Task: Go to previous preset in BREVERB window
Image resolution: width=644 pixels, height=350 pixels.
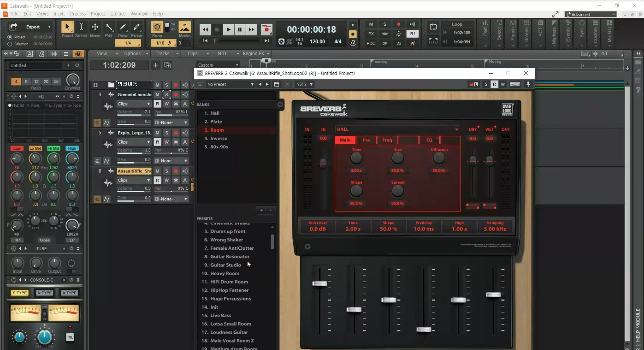Action: (260, 84)
